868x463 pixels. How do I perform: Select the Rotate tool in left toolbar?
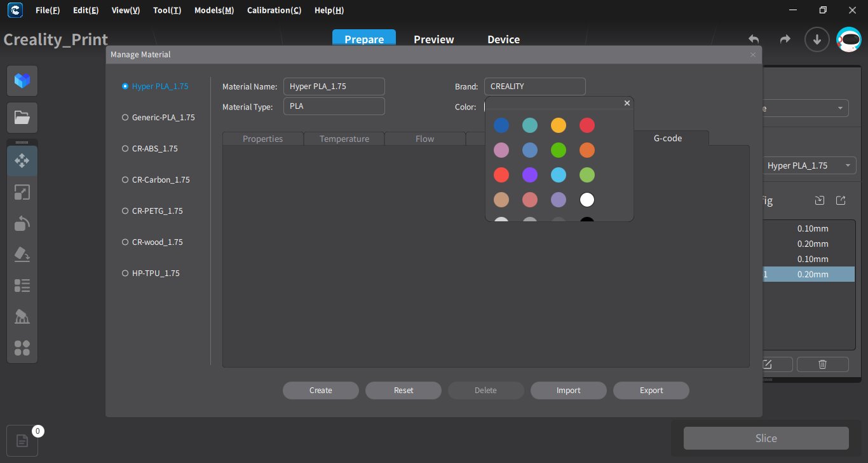tap(22, 223)
